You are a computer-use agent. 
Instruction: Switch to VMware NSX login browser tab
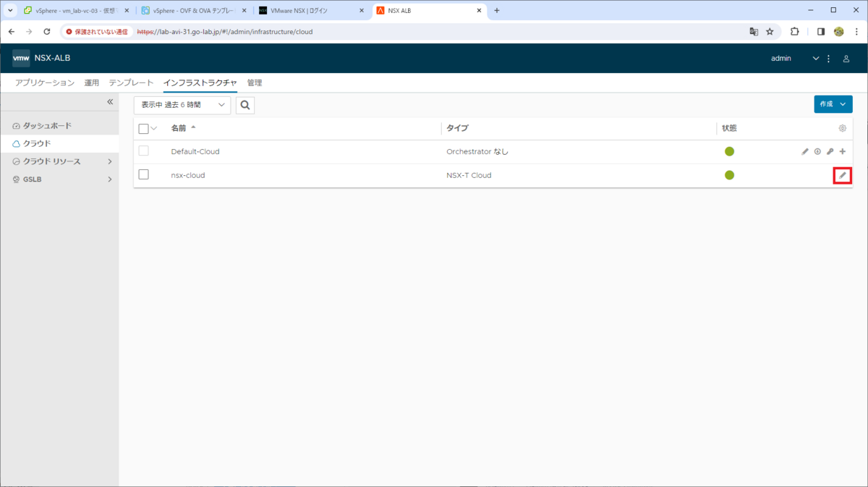click(311, 10)
